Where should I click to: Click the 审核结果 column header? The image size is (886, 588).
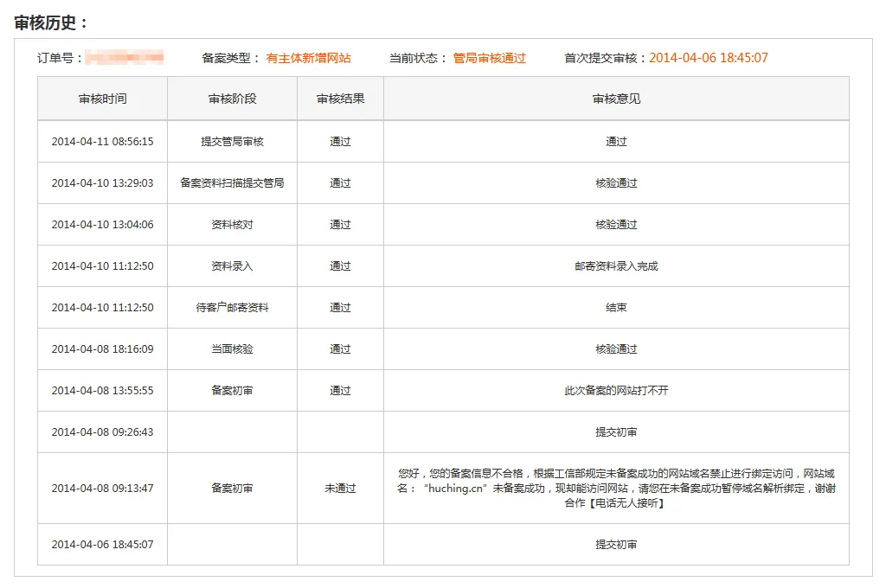click(340, 99)
